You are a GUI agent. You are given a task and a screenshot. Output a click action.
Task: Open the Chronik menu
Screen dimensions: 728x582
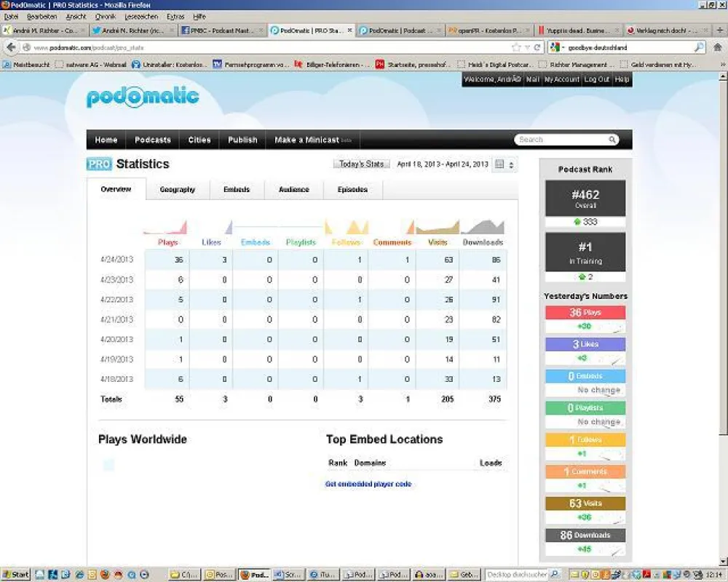pos(106,17)
